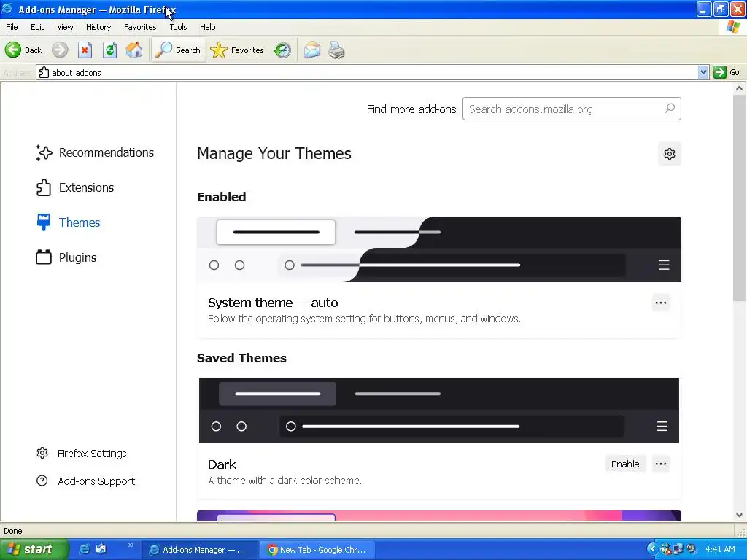747x560 pixels.
Task: Open the Search toolbar button
Action: pos(178,50)
